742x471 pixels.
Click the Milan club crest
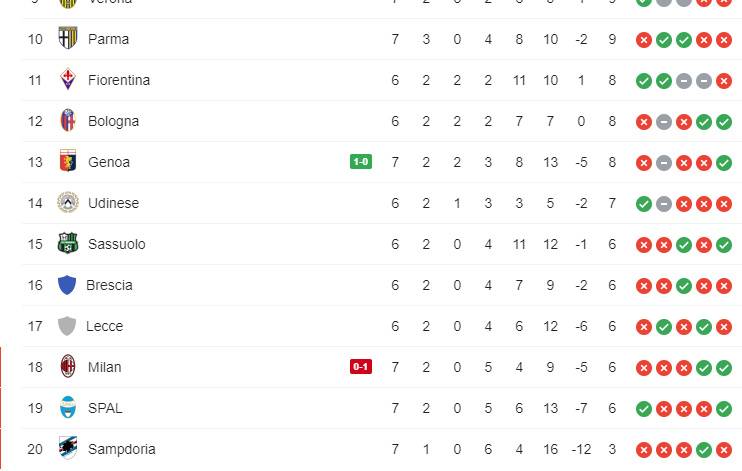pos(68,367)
